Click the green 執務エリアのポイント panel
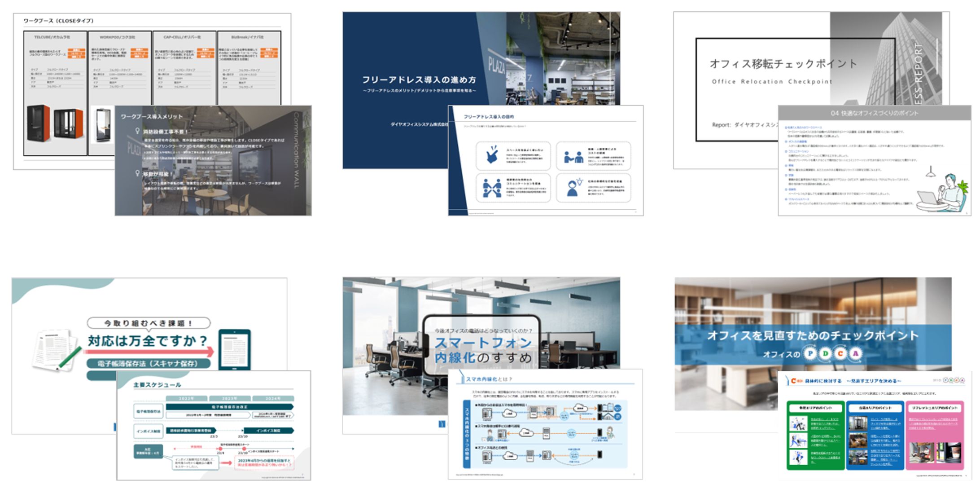This screenshot has width=980, height=489. point(815,435)
